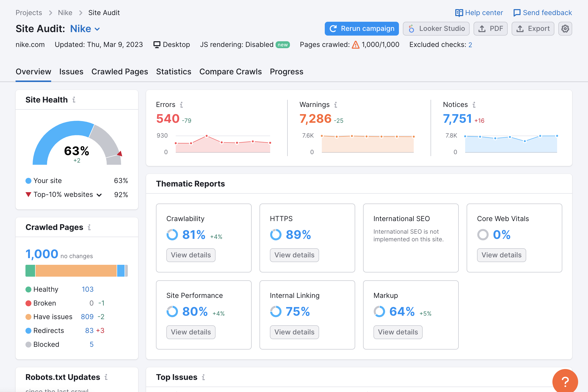Click the 1,000 crawled pages total
Image resolution: width=588 pixels, height=392 pixels.
click(42, 254)
